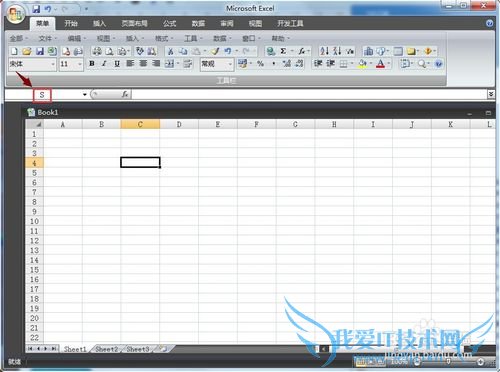Align cell text to the right
500x372 pixels.
pyautogui.click(x=156, y=63)
